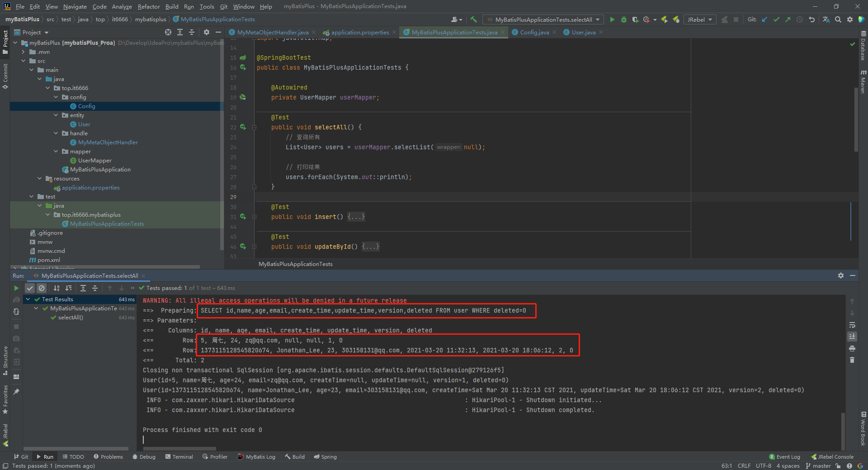
Task: Hide the Project panel with minus icon
Action: click(218, 32)
